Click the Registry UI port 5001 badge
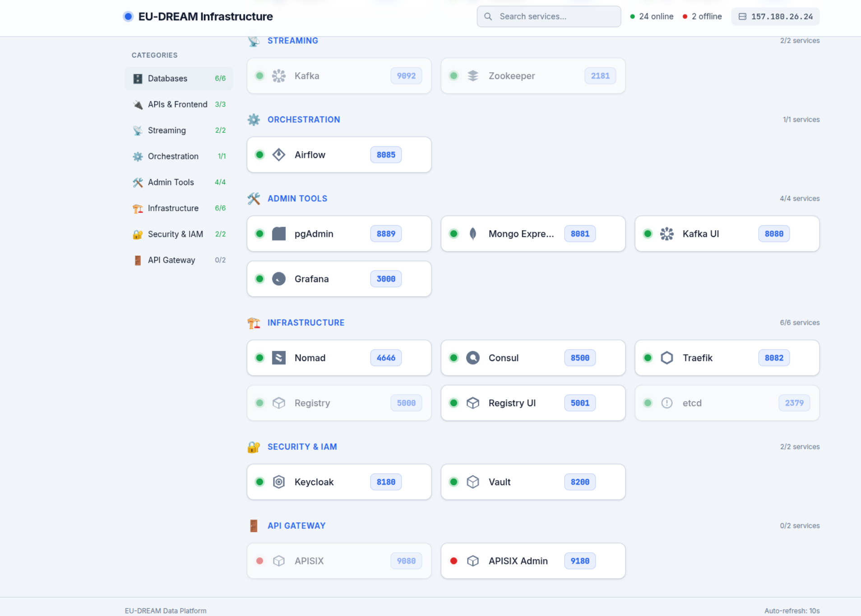861x616 pixels. point(580,403)
